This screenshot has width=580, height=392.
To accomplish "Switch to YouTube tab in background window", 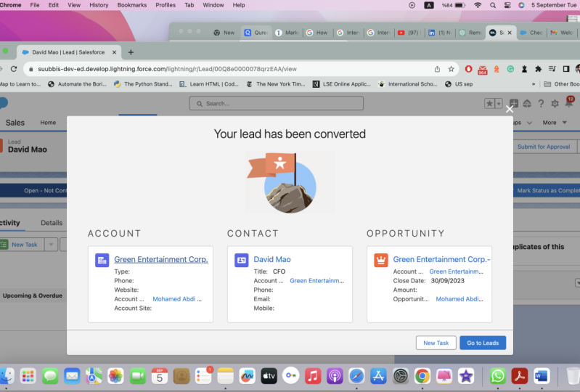I will (409, 33).
